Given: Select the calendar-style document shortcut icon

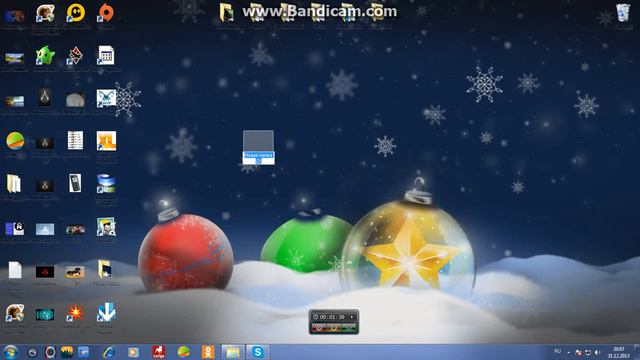Looking at the screenshot, I should [x=106, y=55].
